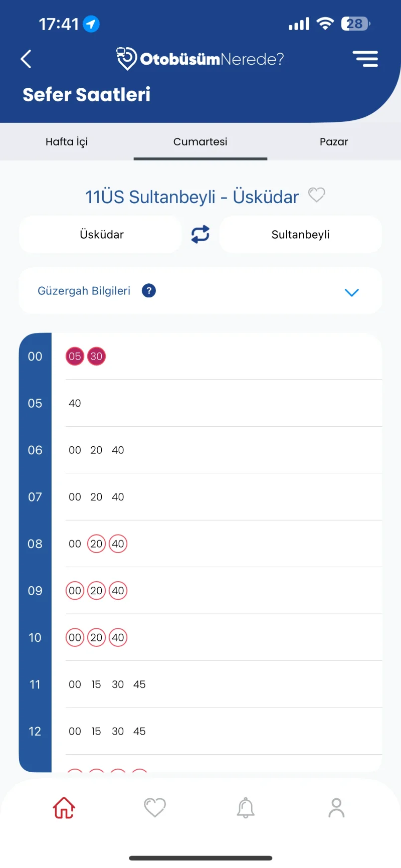Tap the Güzergah Bilgileri help icon

coord(149,291)
